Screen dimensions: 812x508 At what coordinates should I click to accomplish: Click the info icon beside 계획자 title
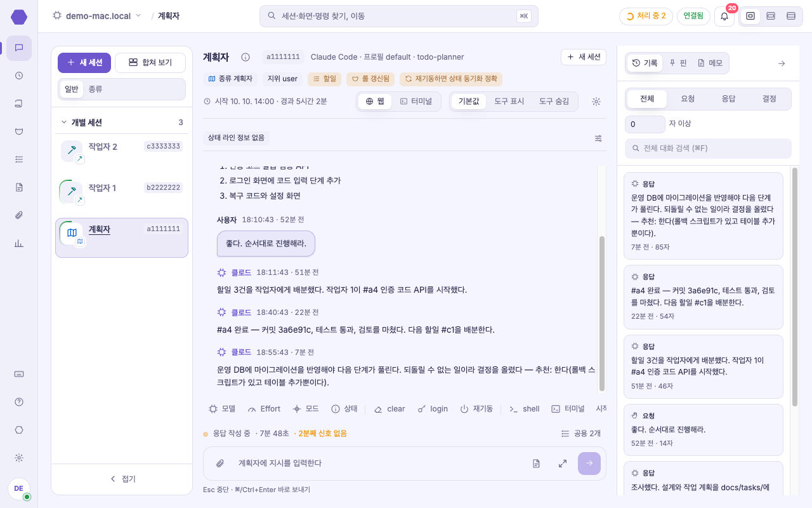246,57
